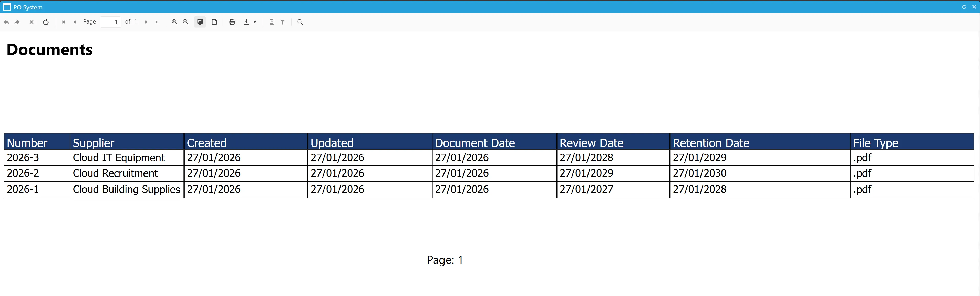The height and width of the screenshot is (296, 980).
Task: Click retention date 27/01/2029 for 2026-3
Action: 700,157
